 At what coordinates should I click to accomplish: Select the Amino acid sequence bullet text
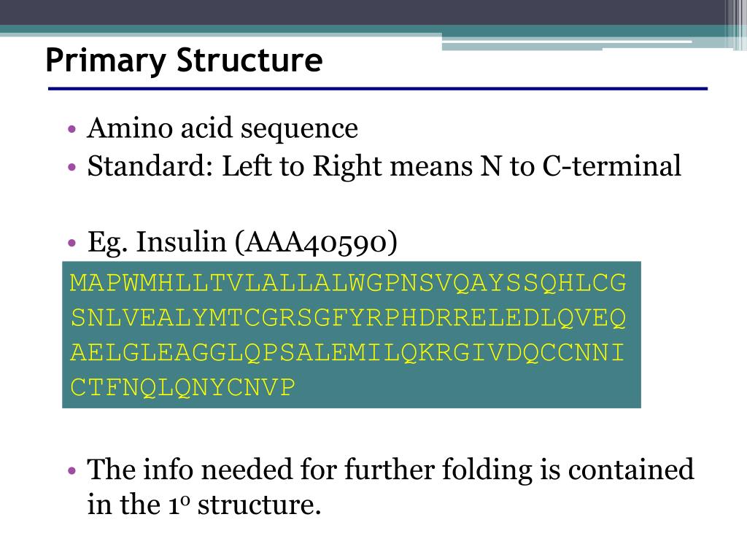[222, 128]
